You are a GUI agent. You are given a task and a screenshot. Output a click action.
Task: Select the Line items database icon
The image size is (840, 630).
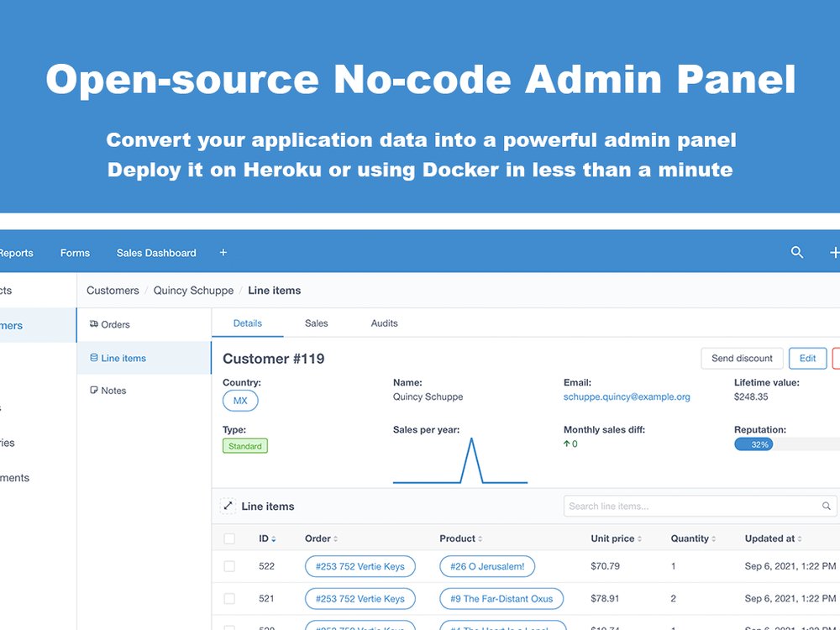(94, 358)
